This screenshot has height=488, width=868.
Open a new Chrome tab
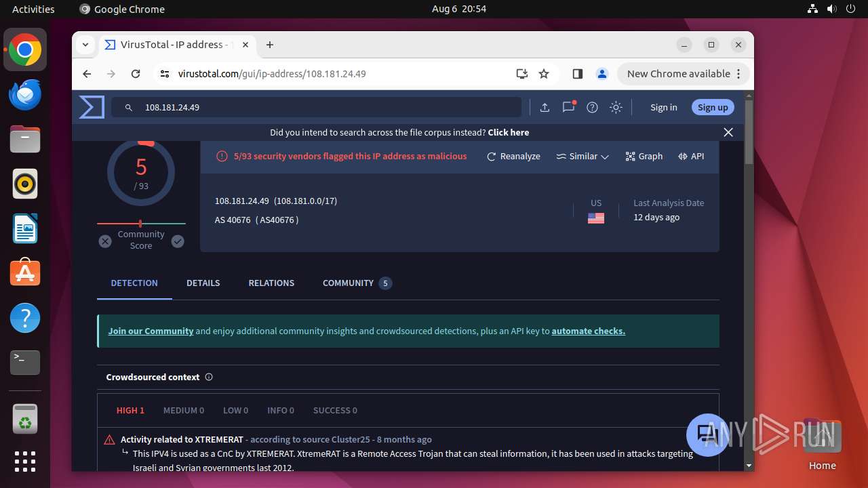[x=270, y=45]
